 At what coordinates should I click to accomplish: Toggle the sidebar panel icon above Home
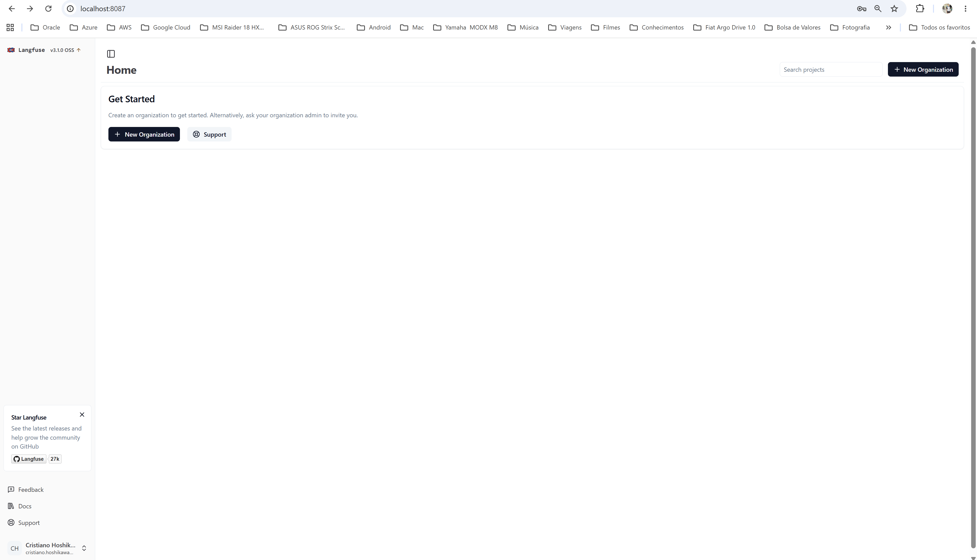(111, 54)
